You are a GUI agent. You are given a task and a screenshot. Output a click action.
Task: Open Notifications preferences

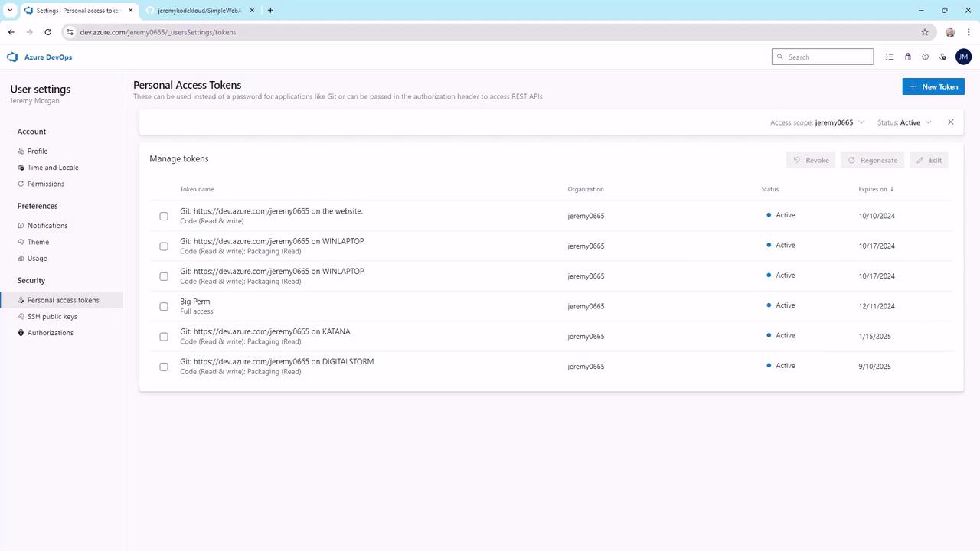click(x=47, y=226)
